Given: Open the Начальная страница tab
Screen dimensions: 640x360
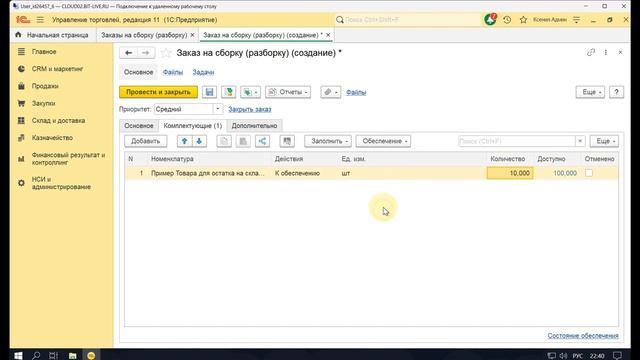Looking at the screenshot, I should click(52, 35).
